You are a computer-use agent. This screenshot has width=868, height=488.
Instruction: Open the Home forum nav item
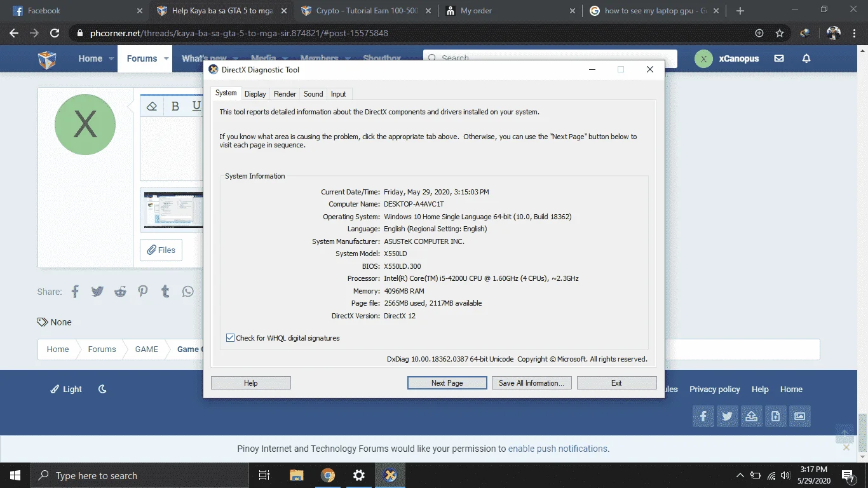pyautogui.click(x=90, y=58)
